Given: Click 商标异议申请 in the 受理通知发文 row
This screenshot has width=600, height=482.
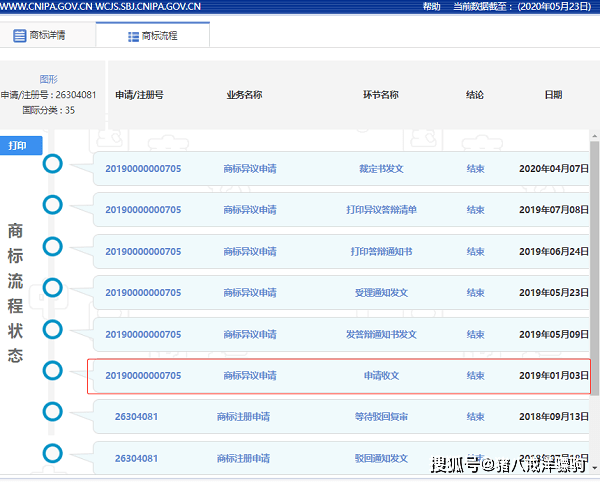Looking at the screenshot, I should 250,293.
